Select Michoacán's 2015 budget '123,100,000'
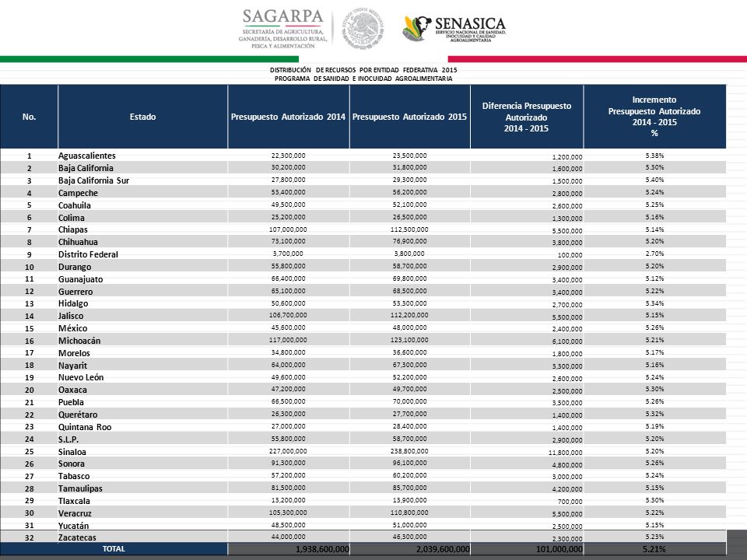This screenshot has width=747, height=560. click(x=410, y=340)
